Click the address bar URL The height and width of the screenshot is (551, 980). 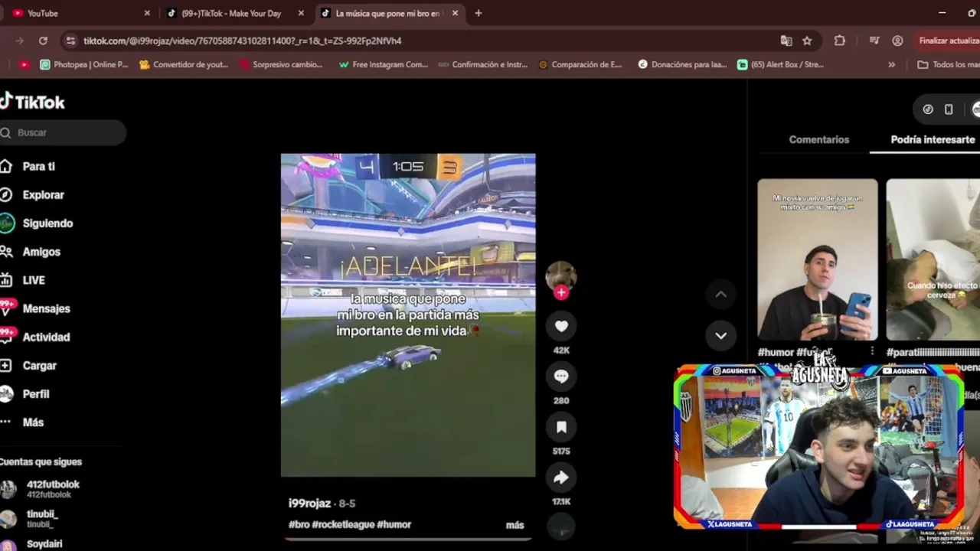point(242,41)
